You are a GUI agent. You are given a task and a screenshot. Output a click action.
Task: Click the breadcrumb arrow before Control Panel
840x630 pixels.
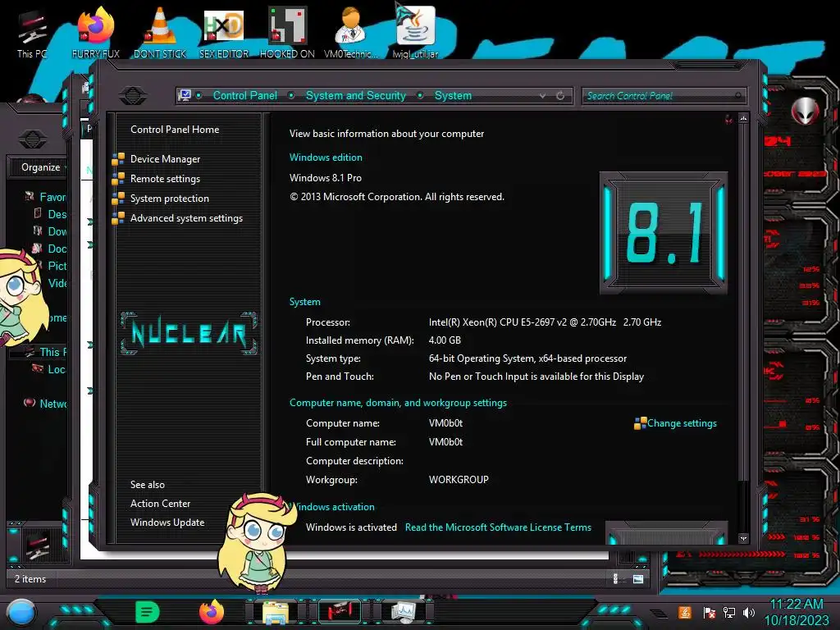click(199, 95)
